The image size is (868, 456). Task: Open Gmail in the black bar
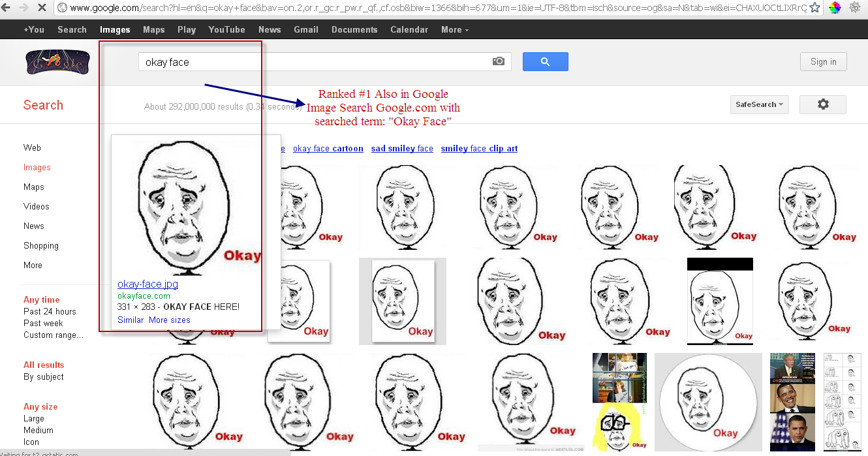[x=306, y=29]
